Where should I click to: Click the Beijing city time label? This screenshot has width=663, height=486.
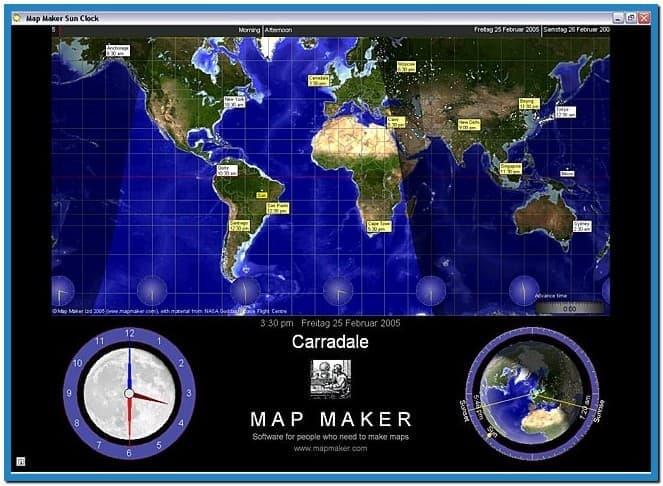tap(529, 104)
